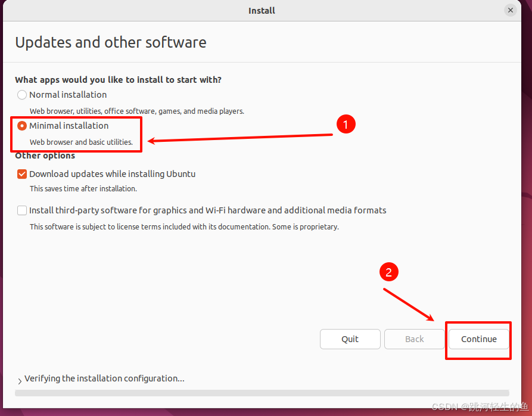Click 'Updates and other software' heading
Screen dimensions: 532x416
[111, 42]
